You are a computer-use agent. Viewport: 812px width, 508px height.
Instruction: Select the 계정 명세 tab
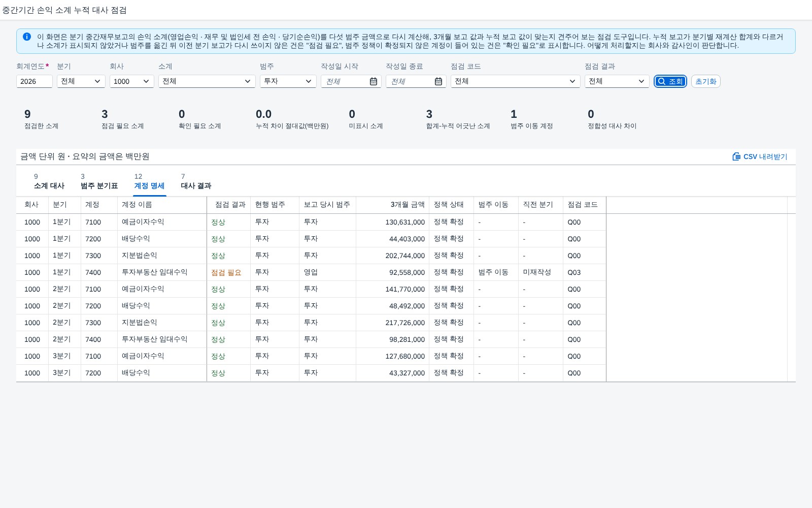(149, 181)
